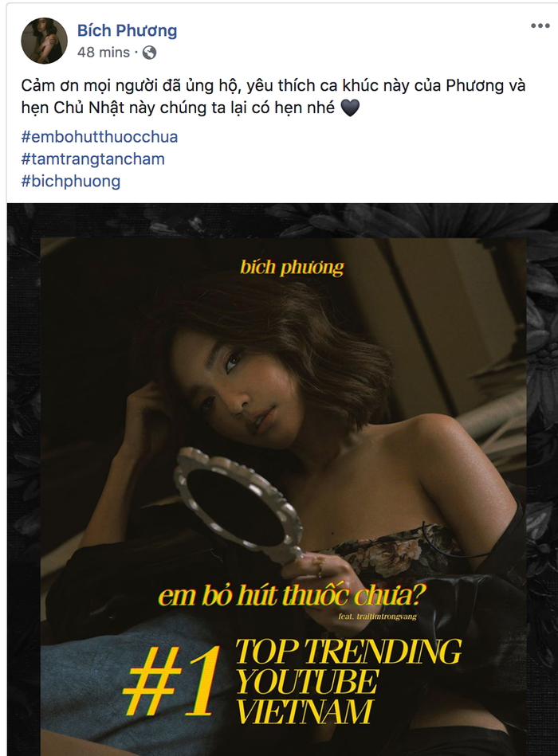The width and height of the screenshot is (558, 756).
Task: Click the caption starting 'Cảm ơn mọi người'
Action: tap(273, 96)
